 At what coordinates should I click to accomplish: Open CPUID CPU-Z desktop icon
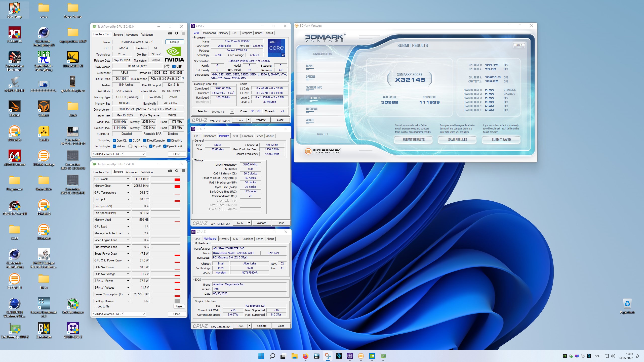[73, 331]
